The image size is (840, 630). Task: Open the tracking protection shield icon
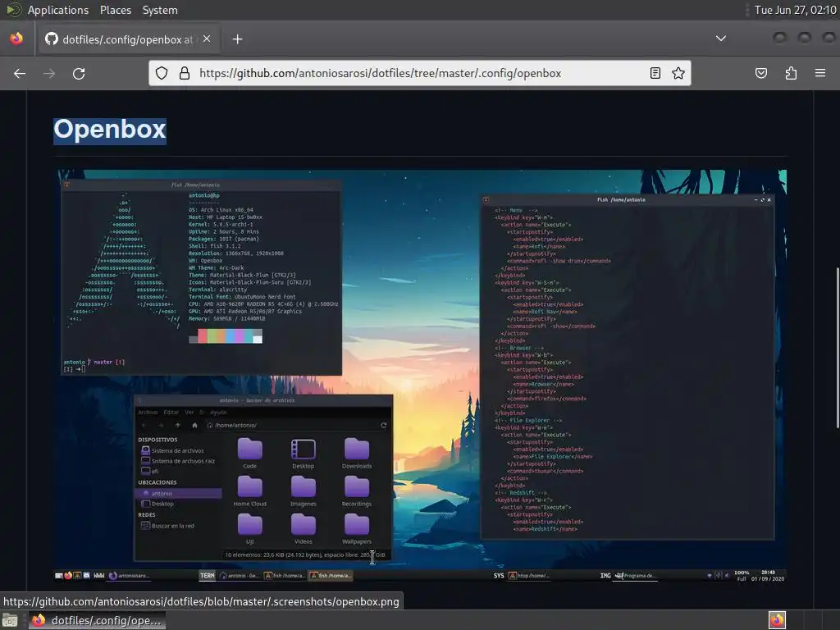coord(162,73)
